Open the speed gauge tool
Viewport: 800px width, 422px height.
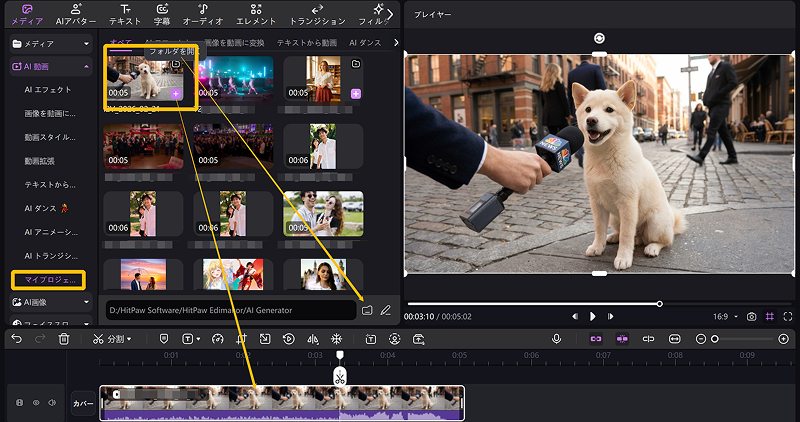[x=218, y=339]
